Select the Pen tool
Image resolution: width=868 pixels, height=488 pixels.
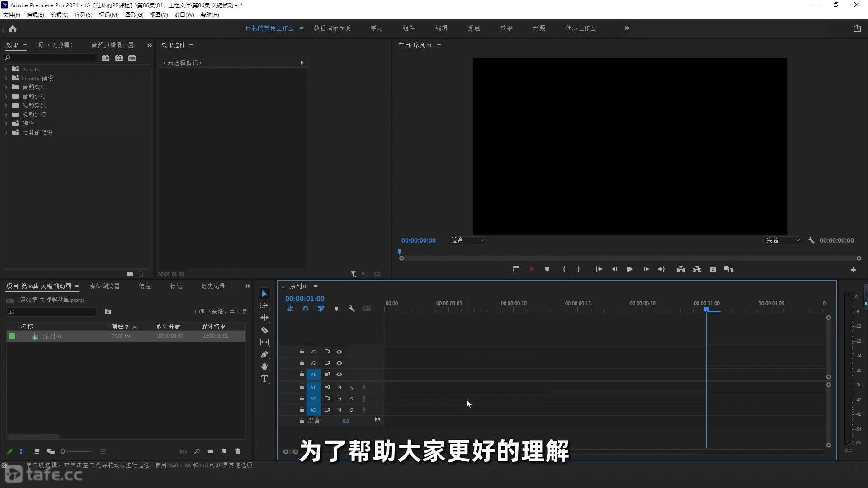264,355
